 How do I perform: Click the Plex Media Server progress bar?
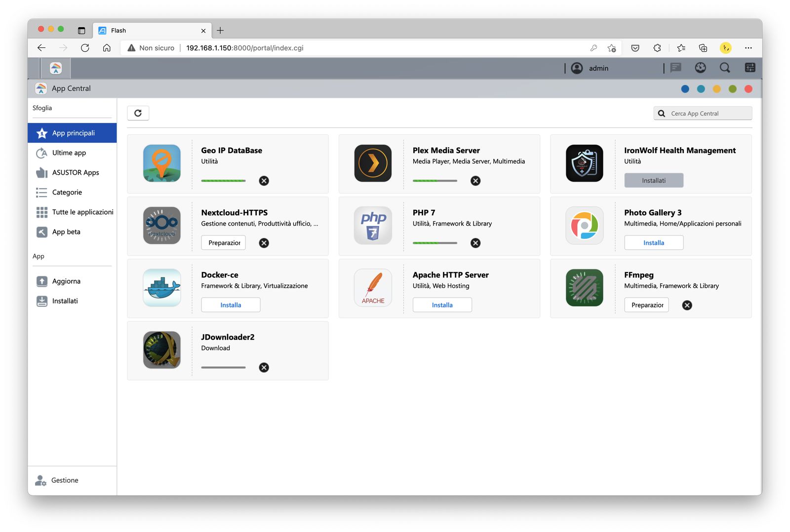[435, 181]
